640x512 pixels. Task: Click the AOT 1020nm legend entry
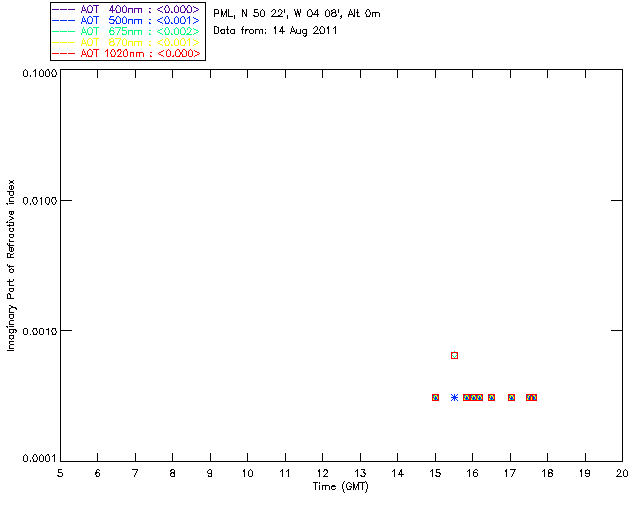(127, 53)
